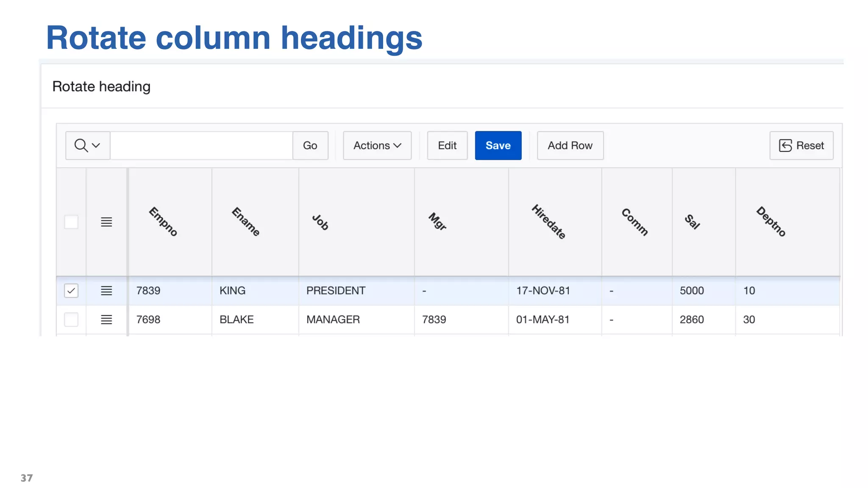Click the rotated Job column heading
The height and width of the screenshot is (488, 868).
(x=320, y=222)
